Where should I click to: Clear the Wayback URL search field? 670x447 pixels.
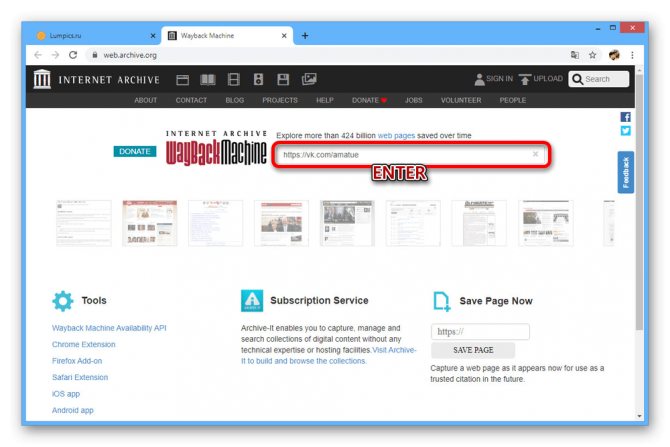coord(535,154)
